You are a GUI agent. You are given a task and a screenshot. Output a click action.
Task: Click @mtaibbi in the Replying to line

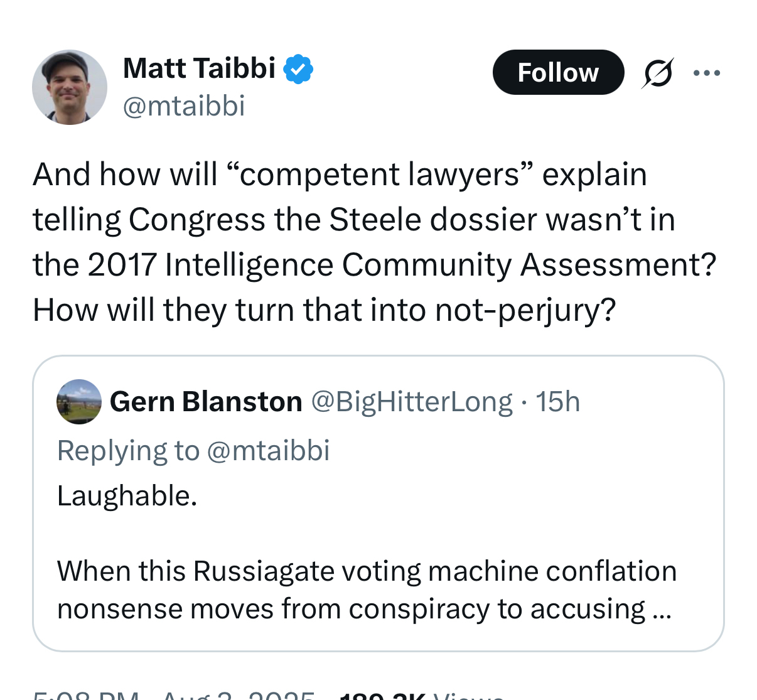268,451
